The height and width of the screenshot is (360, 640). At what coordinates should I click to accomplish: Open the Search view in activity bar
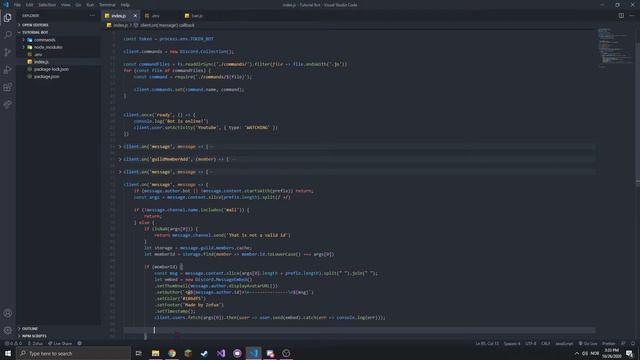tap(8, 35)
